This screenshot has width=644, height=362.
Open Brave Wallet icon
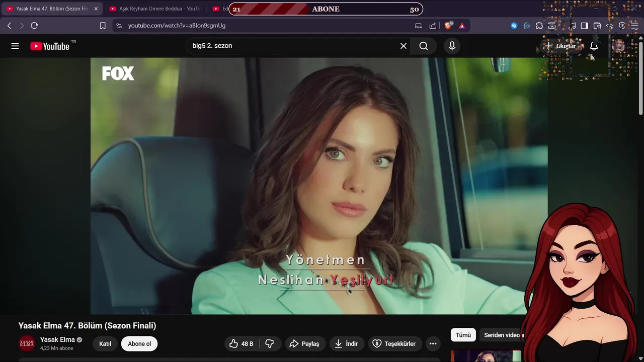(597, 26)
